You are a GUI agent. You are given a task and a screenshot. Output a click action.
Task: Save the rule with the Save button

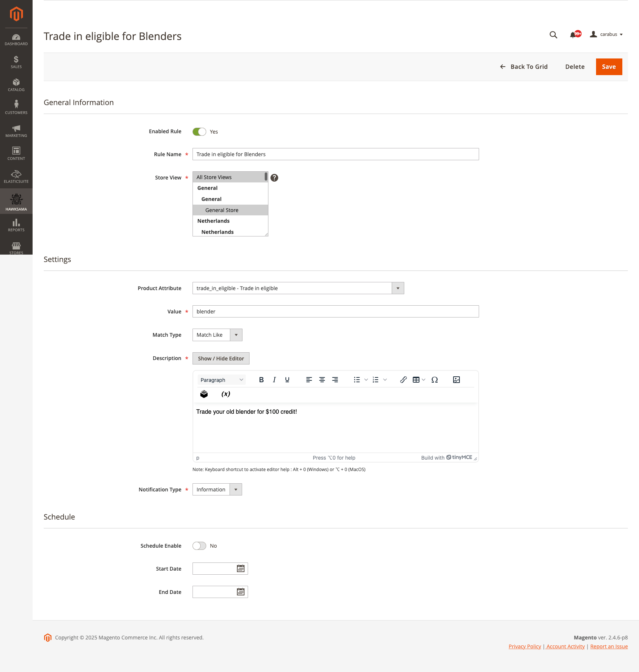pyautogui.click(x=609, y=67)
